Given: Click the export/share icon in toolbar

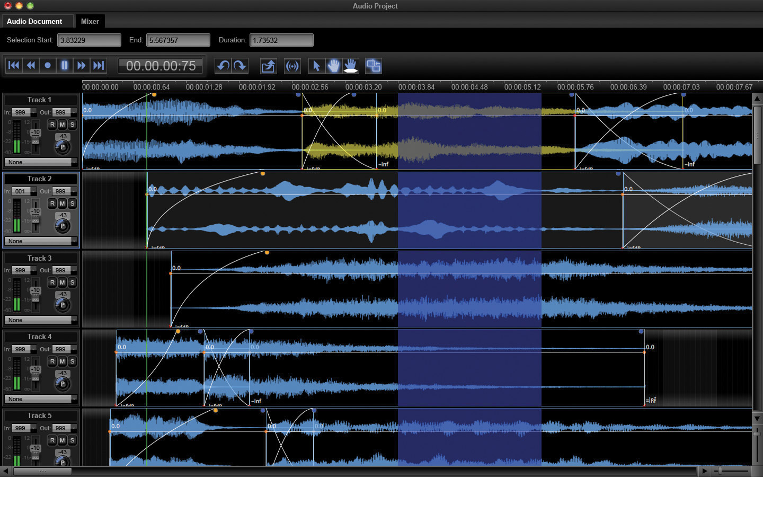Looking at the screenshot, I should (268, 66).
